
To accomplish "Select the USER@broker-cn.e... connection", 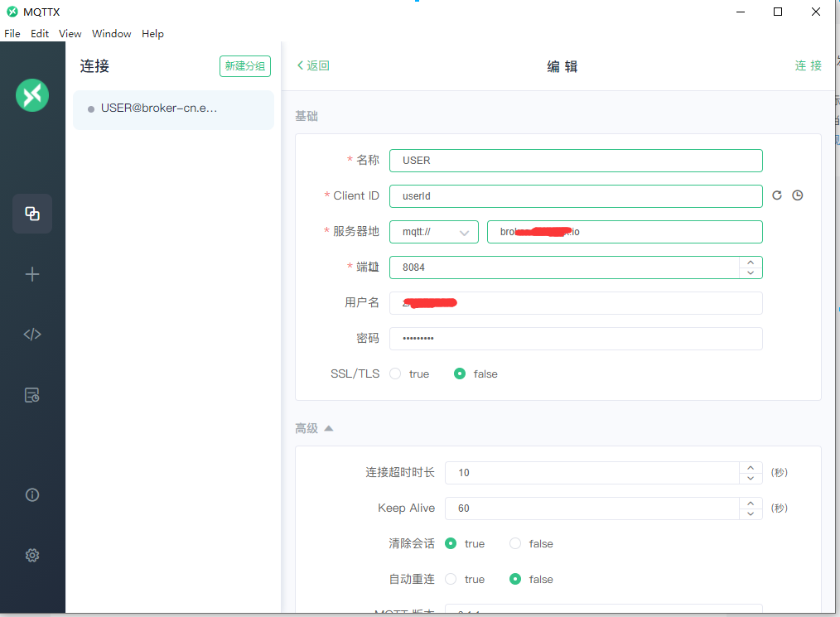I will point(173,110).
